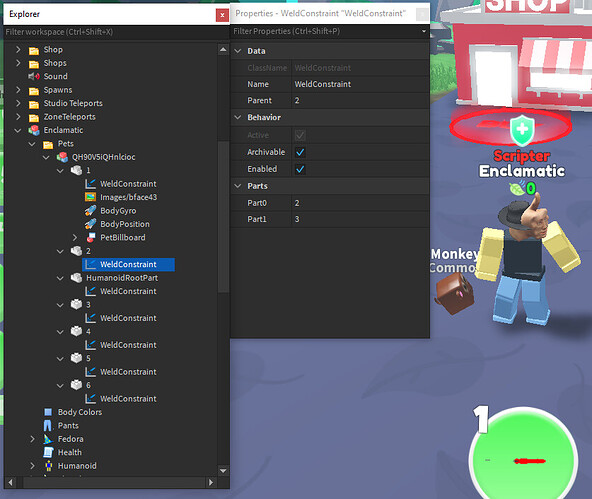Select HumanoidRootPart in Explorer tree
This screenshot has width=592, height=499.
click(x=122, y=278)
